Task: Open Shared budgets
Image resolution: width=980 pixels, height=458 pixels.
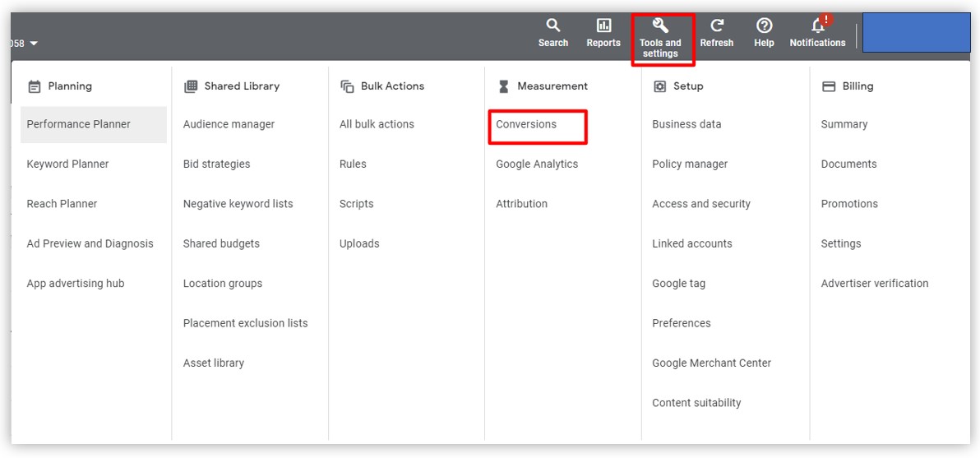Action: point(221,243)
